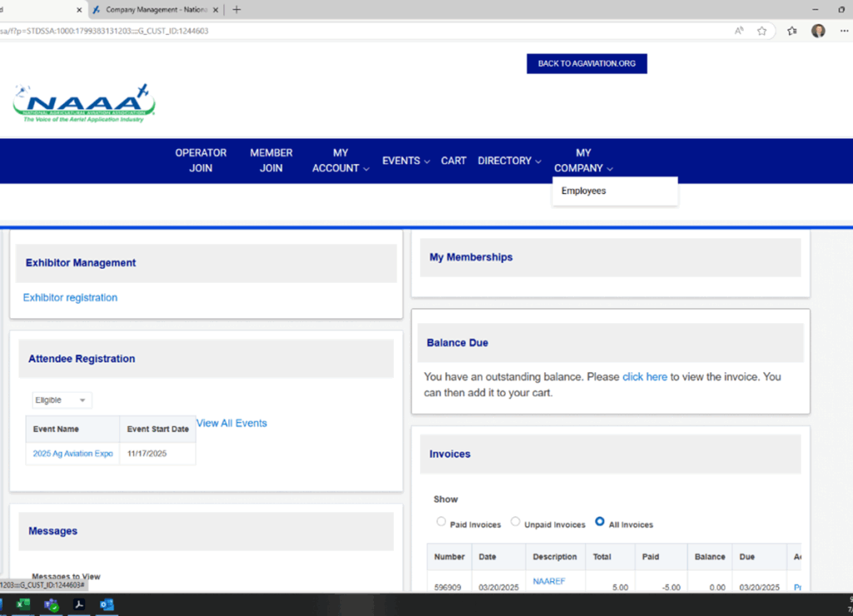Click invoice number 596909
The height and width of the screenshot is (616, 853).
(447, 587)
